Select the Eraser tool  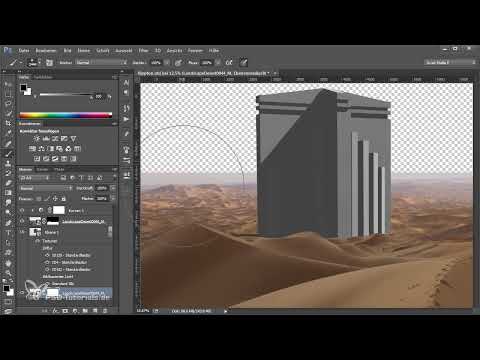click(x=8, y=183)
